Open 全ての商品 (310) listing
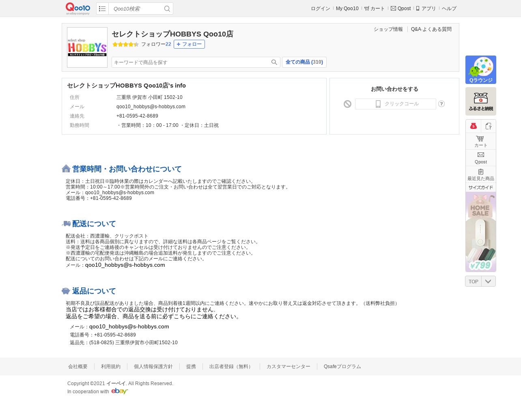 [x=304, y=62]
